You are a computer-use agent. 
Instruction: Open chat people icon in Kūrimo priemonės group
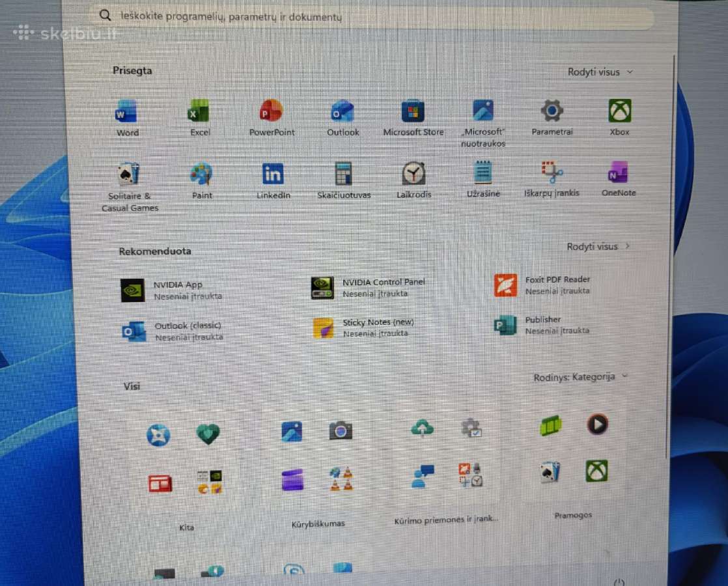click(423, 477)
